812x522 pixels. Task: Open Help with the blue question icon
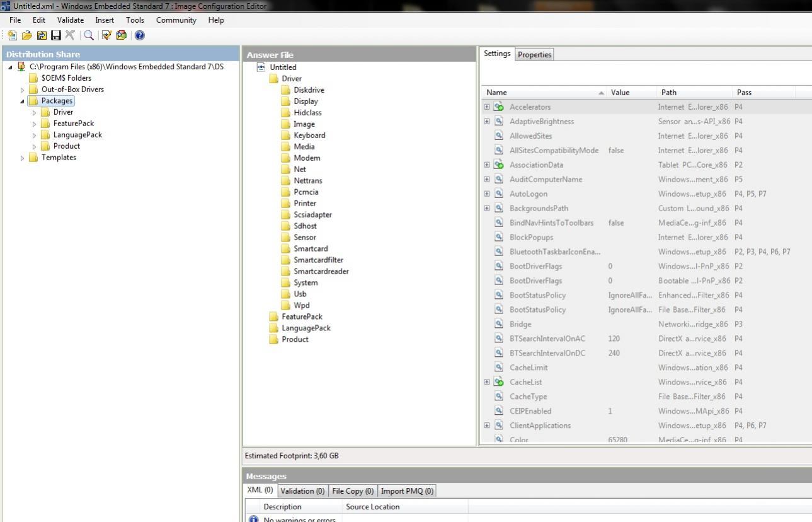pyautogui.click(x=140, y=35)
